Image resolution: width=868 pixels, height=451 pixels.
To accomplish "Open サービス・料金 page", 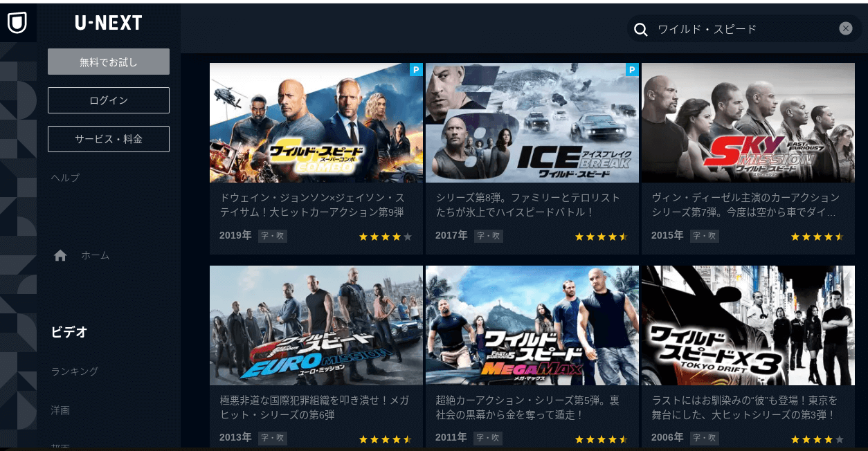I will [109, 139].
